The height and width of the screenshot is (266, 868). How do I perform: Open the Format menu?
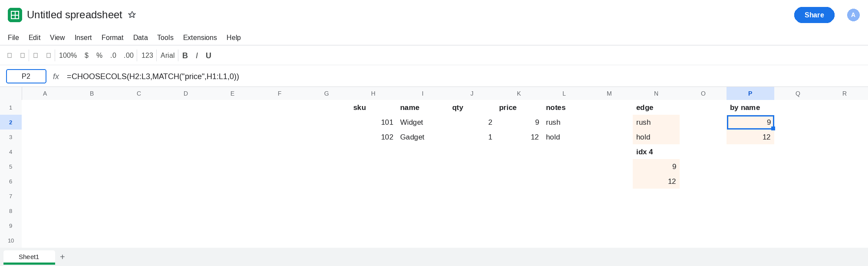point(112,37)
